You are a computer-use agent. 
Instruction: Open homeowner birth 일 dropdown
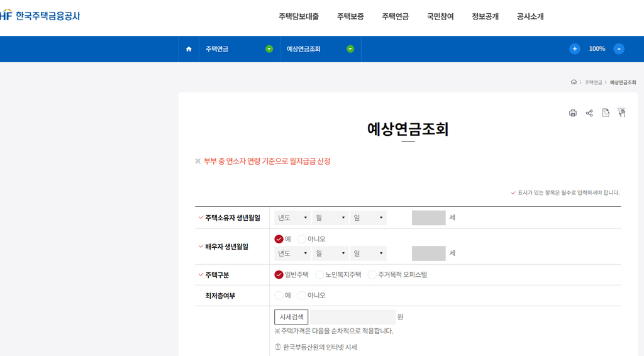click(x=368, y=218)
